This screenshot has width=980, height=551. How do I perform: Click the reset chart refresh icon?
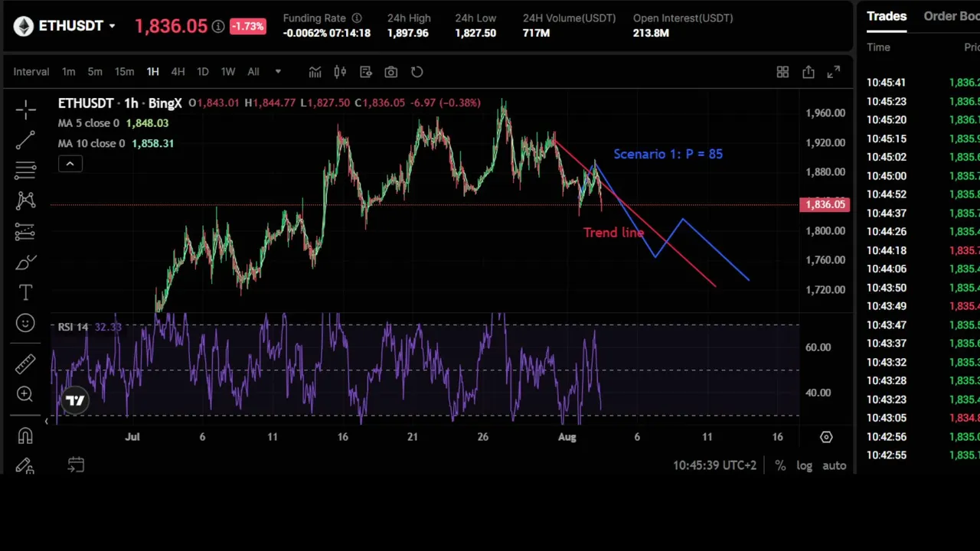click(x=416, y=72)
